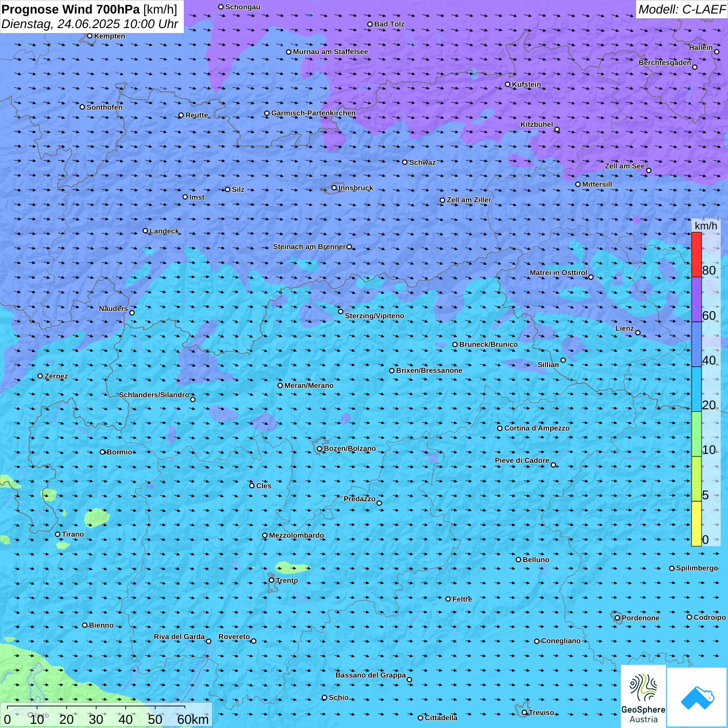Click the 'Schlanders/Silandro' label
Image resolution: width=728 pixels, height=728 pixels.
click(x=154, y=395)
